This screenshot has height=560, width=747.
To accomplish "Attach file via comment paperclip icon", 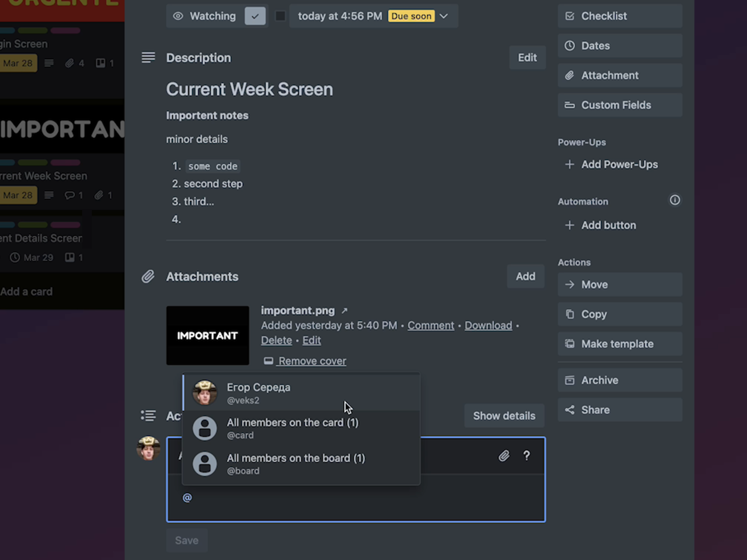I will point(504,455).
